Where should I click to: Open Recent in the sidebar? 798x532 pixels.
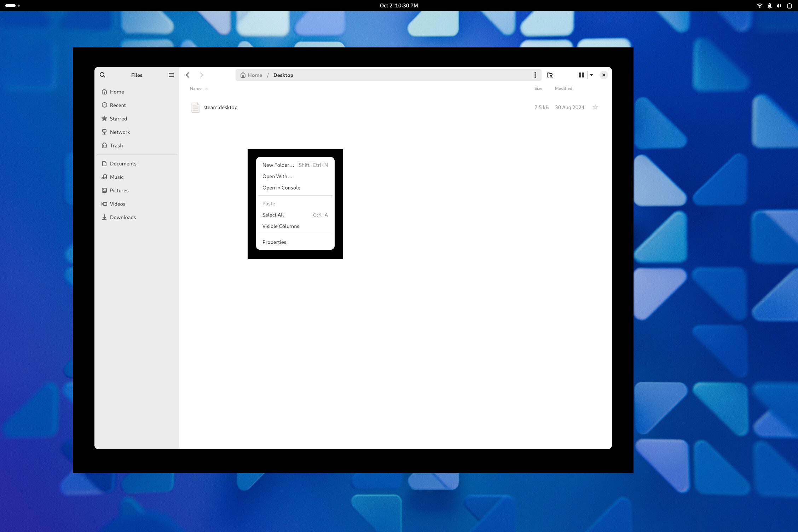[137, 105]
